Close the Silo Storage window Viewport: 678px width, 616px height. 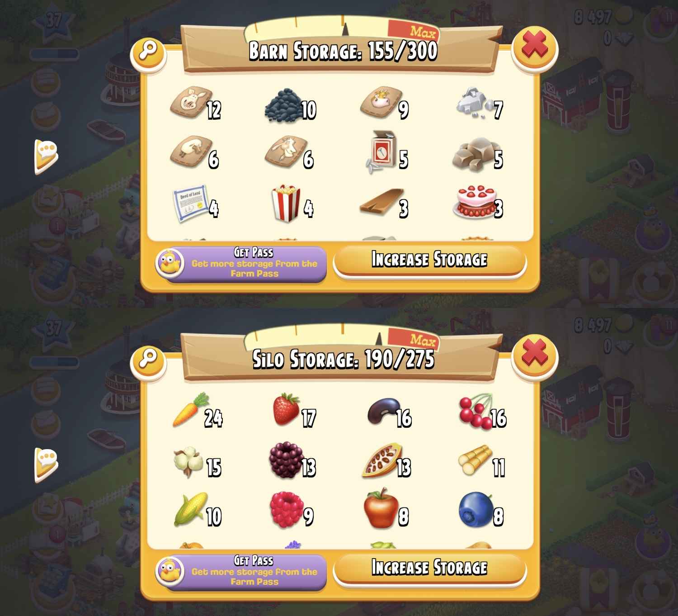[535, 355]
